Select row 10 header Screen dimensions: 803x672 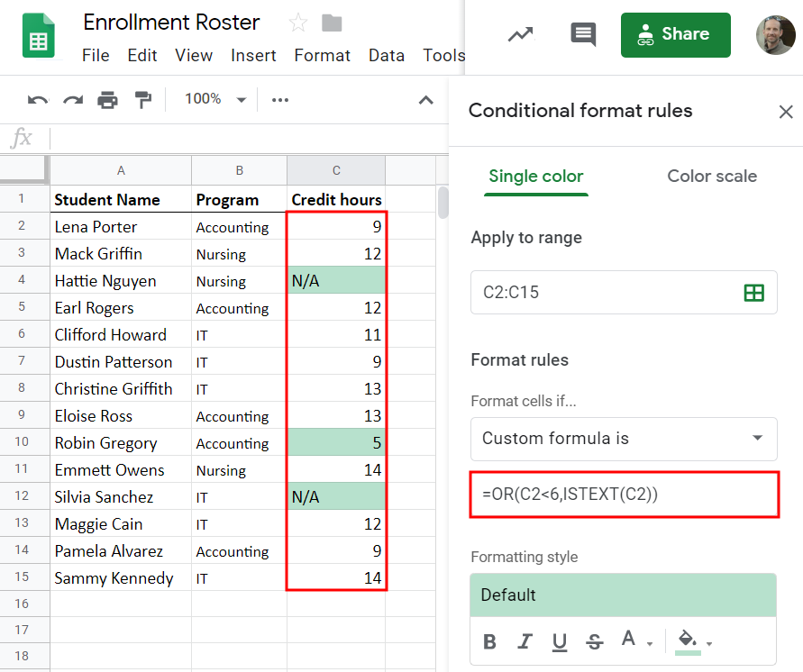pyautogui.click(x=24, y=442)
